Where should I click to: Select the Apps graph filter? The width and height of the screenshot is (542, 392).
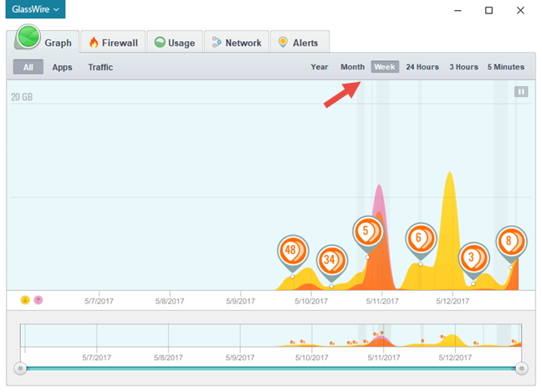[x=62, y=67]
